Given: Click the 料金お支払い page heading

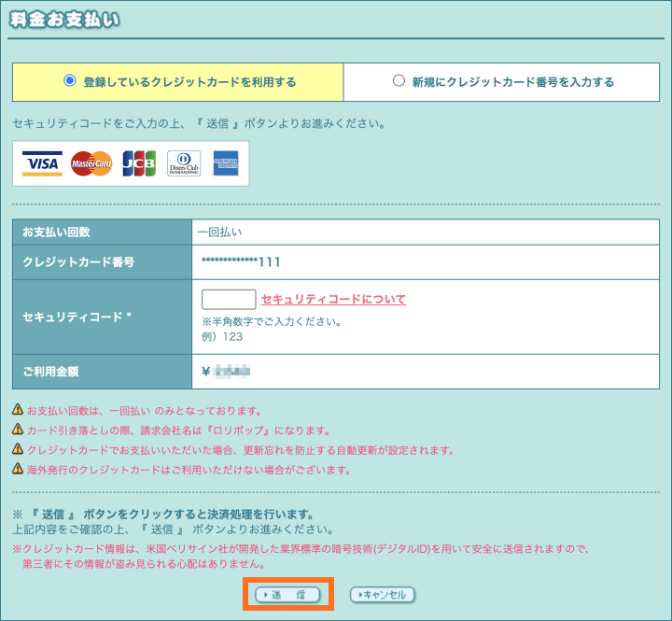Looking at the screenshot, I should 63,20.
